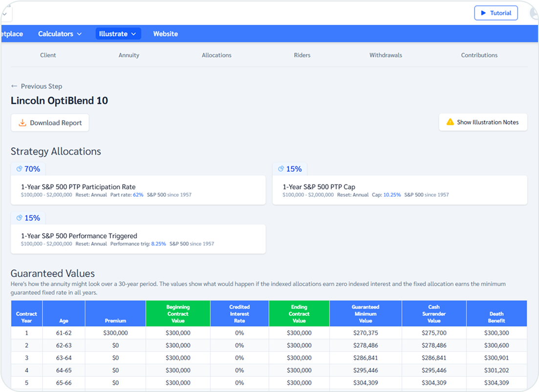539x392 pixels.
Task: Click the $301,202 death benefit cell
Action: tap(496, 370)
